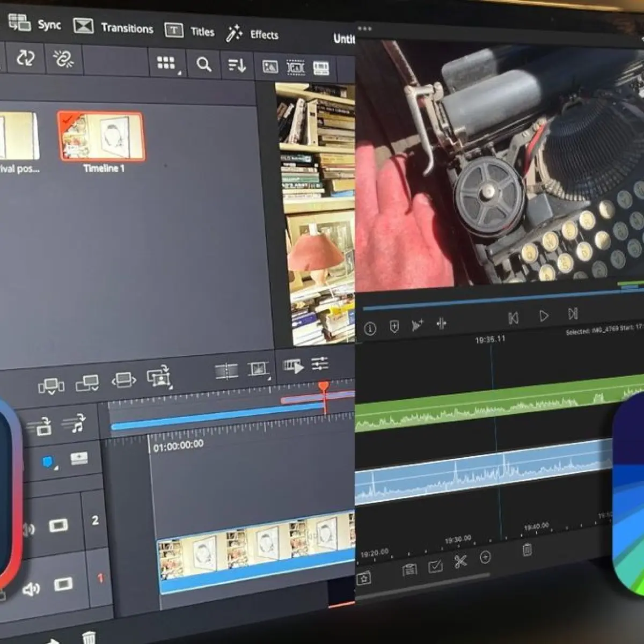The height and width of the screenshot is (644, 644).
Task: Select the green audio waveform track
Action: (499, 404)
